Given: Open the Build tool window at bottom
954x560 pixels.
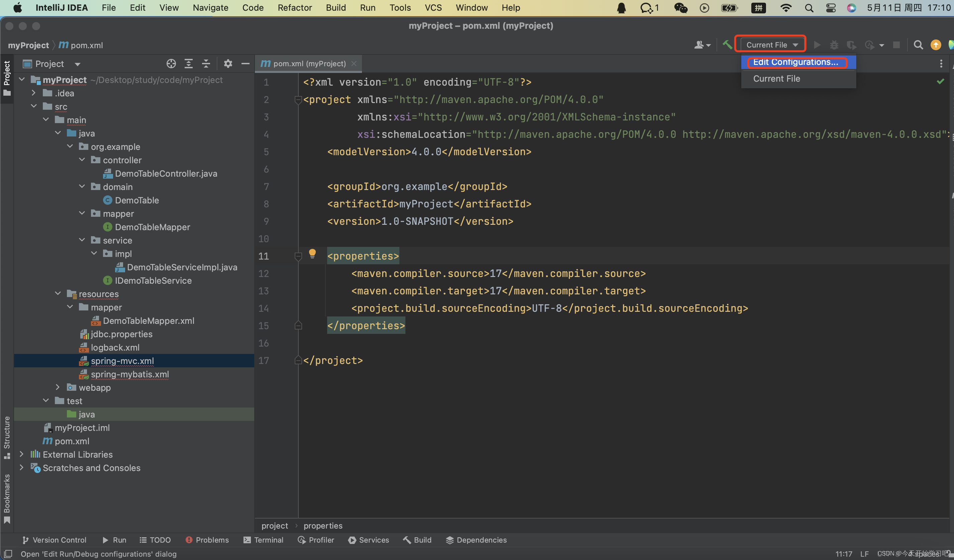Looking at the screenshot, I should tap(417, 540).
